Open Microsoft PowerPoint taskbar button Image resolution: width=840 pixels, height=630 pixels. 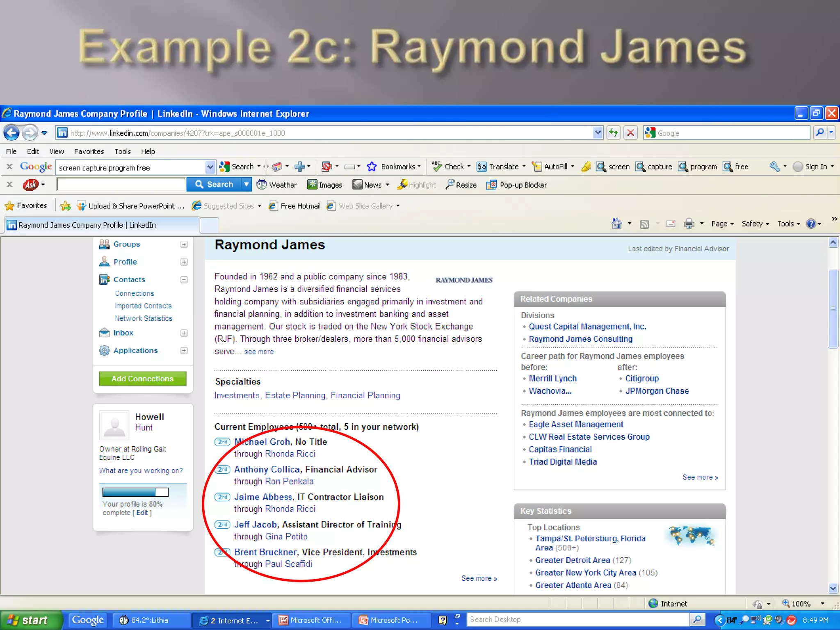pyautogui.click(x=391, y=620)
